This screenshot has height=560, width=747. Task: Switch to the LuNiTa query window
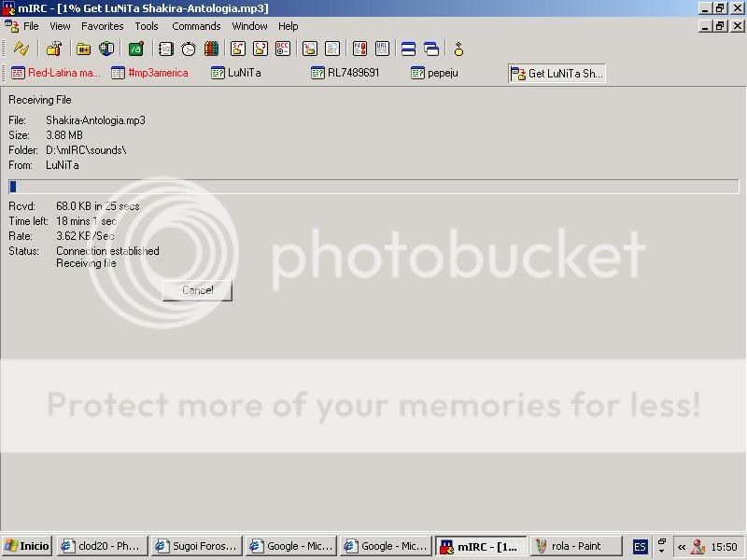coord(236,73)
